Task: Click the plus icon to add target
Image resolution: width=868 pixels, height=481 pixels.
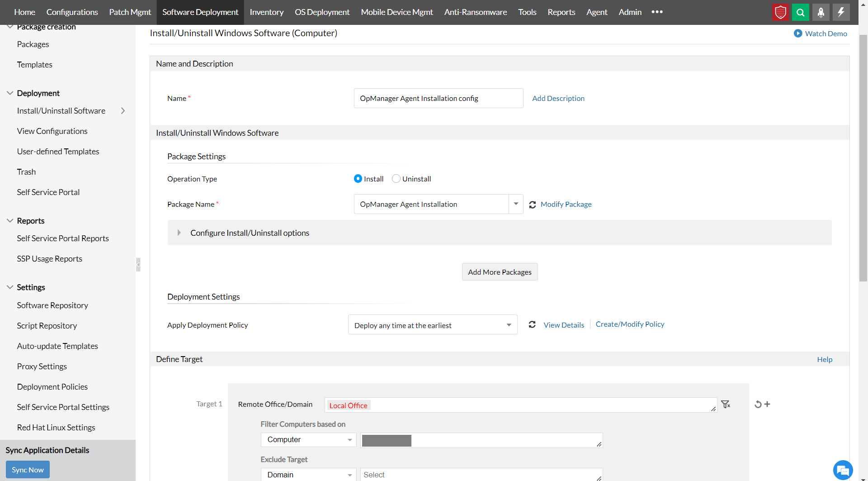Action: point(767,404)
